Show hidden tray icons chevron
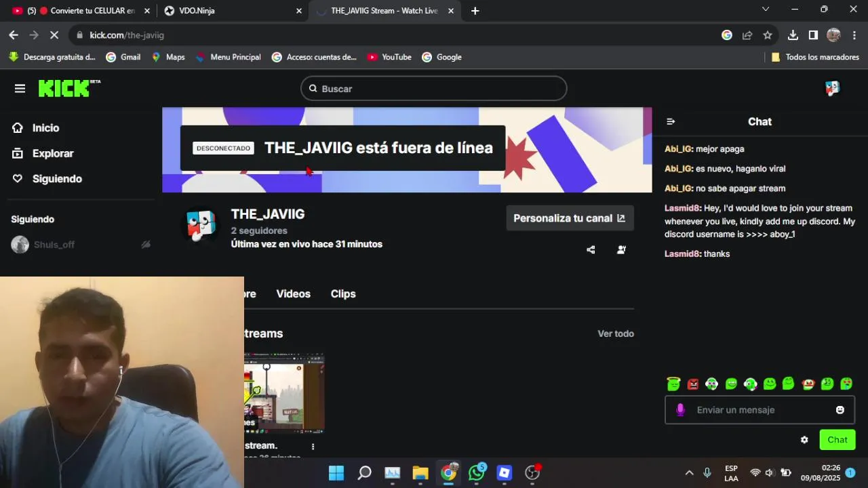The image size is (868, 488). tap(689, 473)
